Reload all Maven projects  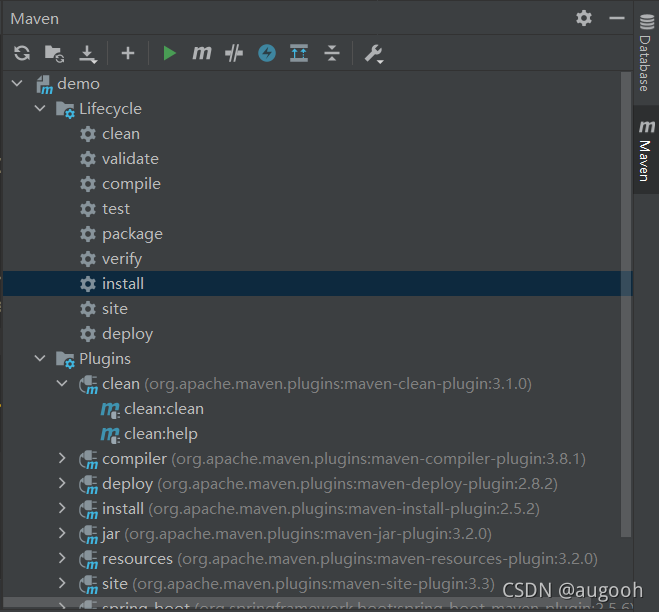[22, 53]
